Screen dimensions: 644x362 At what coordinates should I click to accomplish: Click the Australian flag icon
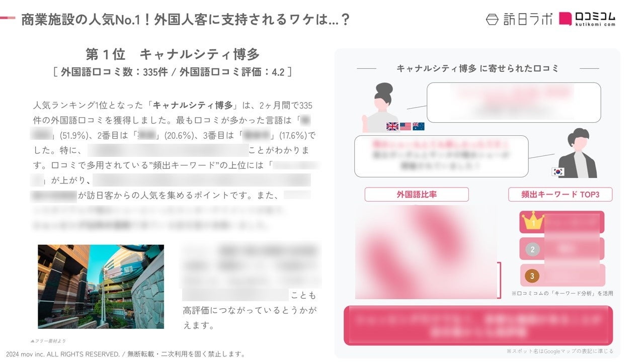coord(419,127)
